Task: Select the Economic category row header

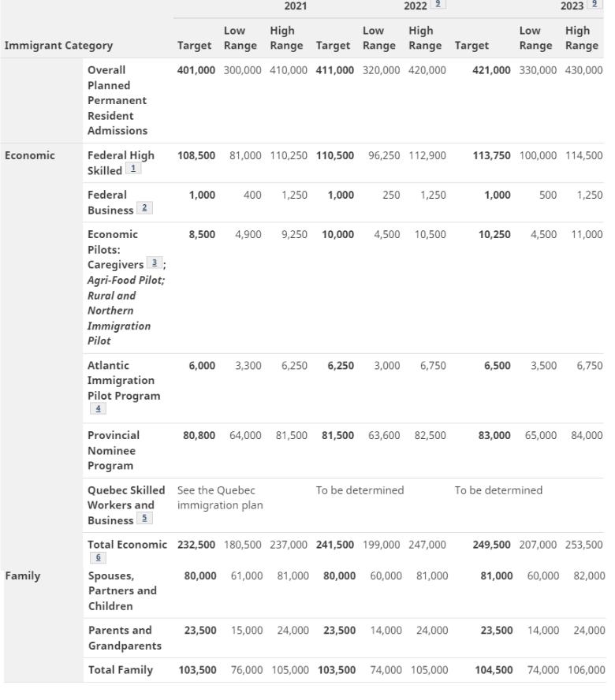Action: 29,155
